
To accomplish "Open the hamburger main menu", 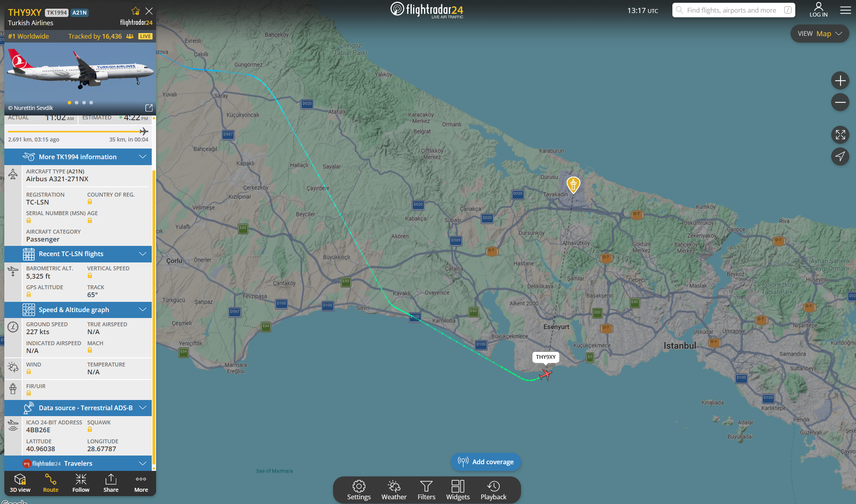I will (x=845, y=10).
